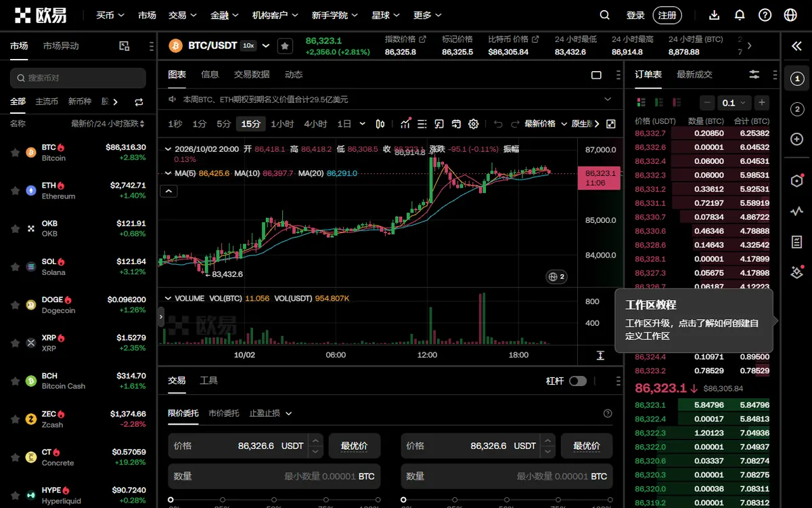Show asks-only order book view
The width and height of the screenshot is (812, 508).
click(x=676, y=102)
